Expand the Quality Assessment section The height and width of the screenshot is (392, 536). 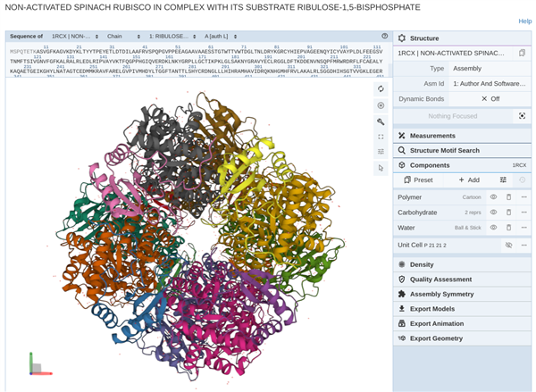[x=462, y=279]
